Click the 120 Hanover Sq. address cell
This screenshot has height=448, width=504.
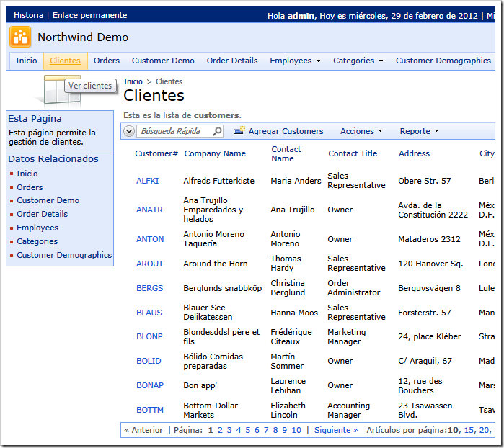click(430, 264)
